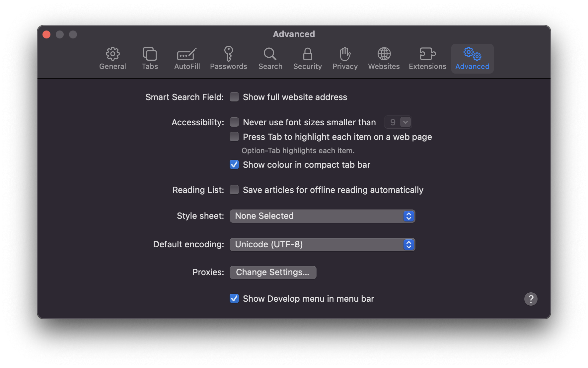The width and height of the screenshot is (588, 368).
Task: Click the Advanced tab in toolbar
Action: 472,58
